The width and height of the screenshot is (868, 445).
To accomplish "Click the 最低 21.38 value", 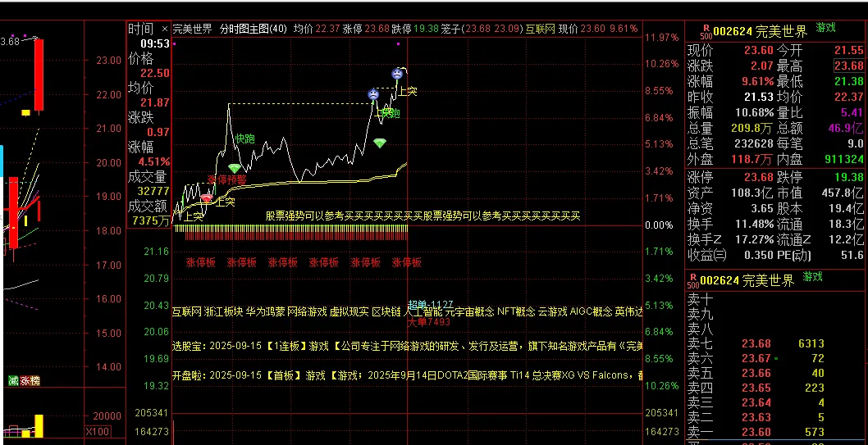I will point(848,82).
